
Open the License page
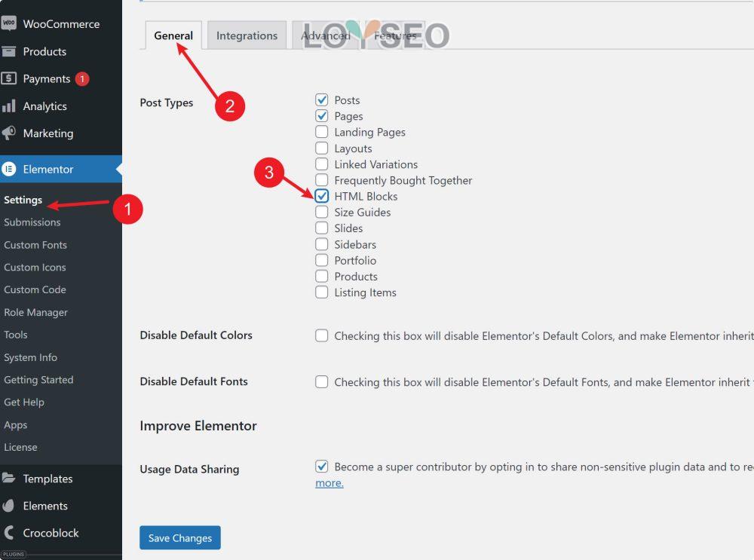[x=20, y=447]
